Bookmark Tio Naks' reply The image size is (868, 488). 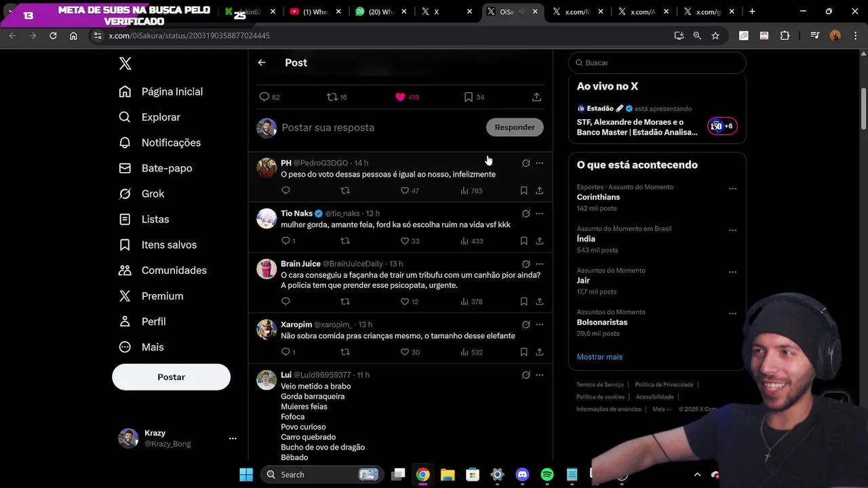[524, 241]
